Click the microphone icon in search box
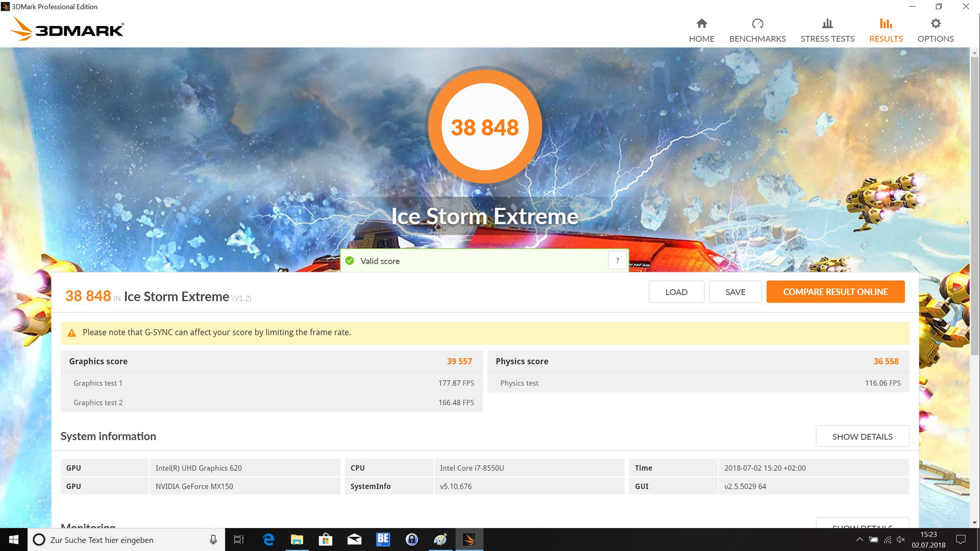Screen dimensions: 980x551 (213, 540)
